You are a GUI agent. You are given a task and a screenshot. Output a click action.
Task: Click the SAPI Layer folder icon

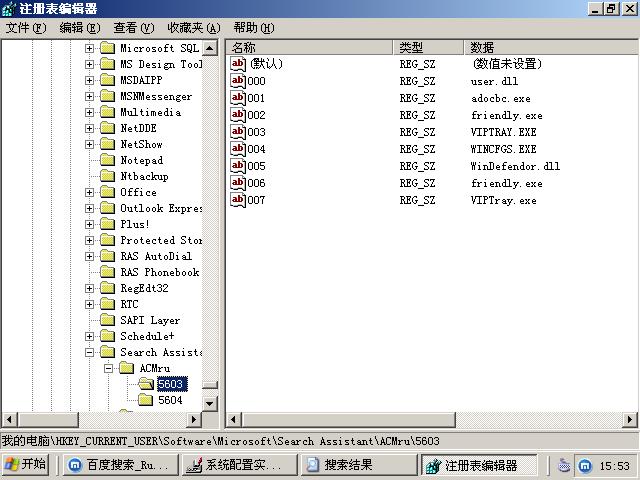(107, 320)
